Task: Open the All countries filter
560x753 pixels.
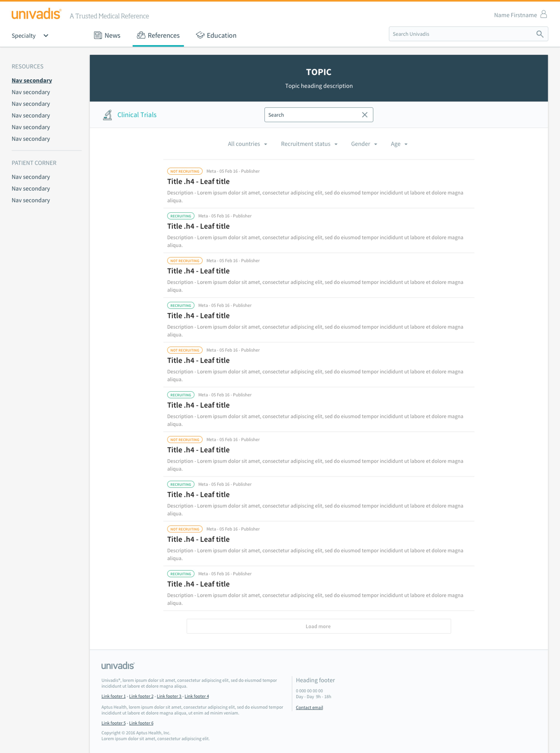Action: point(247,144)
